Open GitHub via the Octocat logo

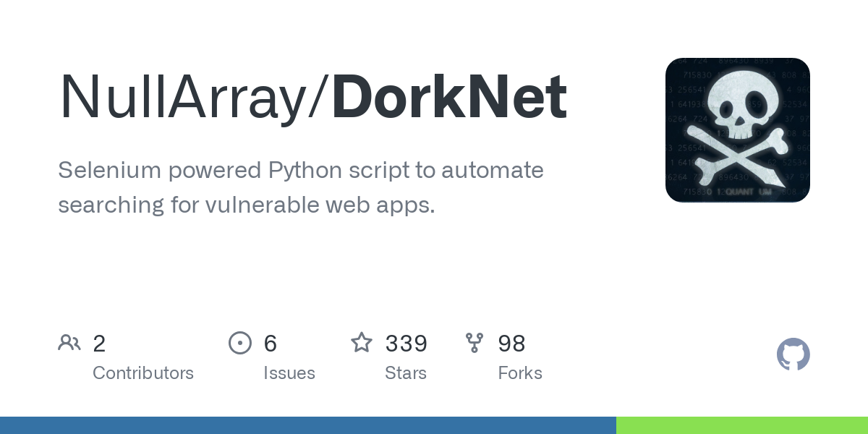click(x=793, y=354)
